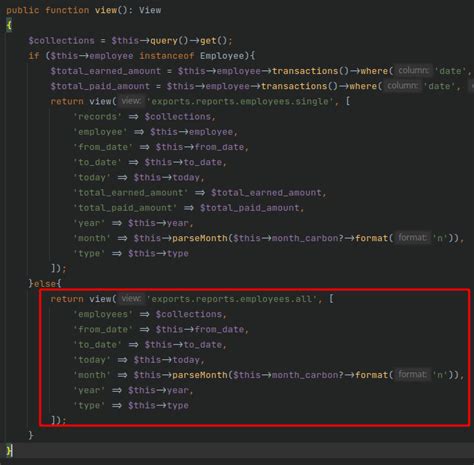Click the 'employees' array key in else block
Viewport: 474px width, 465px height.
pyautogui.click(x=103, y=314)
